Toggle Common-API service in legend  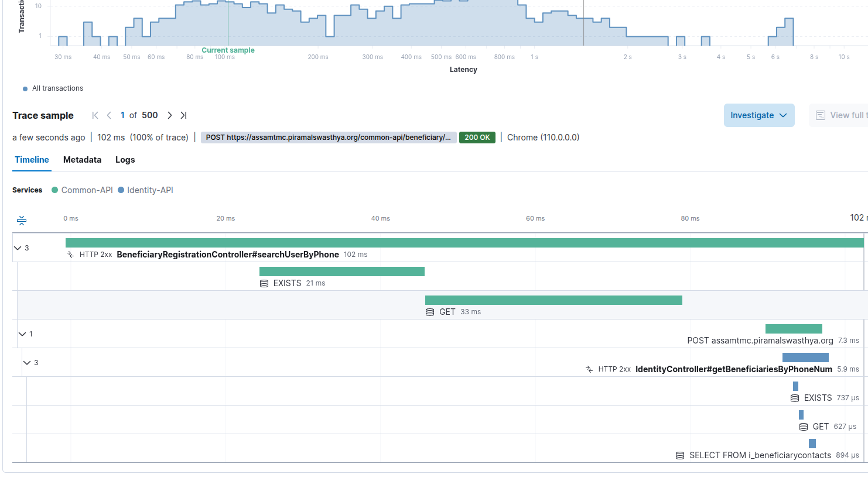tap(82, 190)
